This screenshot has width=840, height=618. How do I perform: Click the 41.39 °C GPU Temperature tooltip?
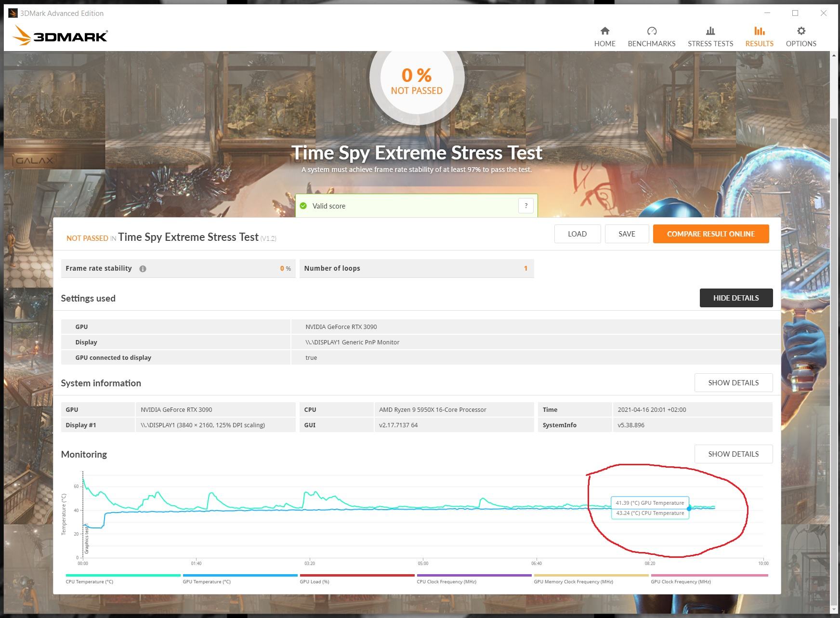(650, 503)
